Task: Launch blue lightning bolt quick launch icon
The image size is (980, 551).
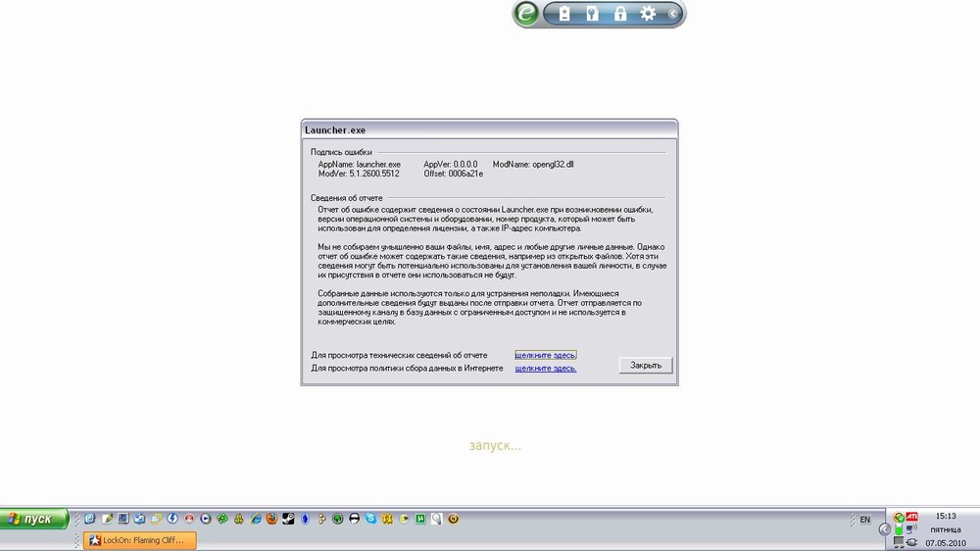Action: pos(172,519)
